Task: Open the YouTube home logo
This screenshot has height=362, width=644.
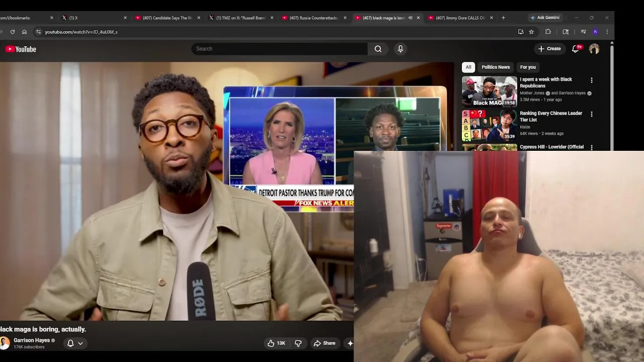Action: (x=21, y=49)
